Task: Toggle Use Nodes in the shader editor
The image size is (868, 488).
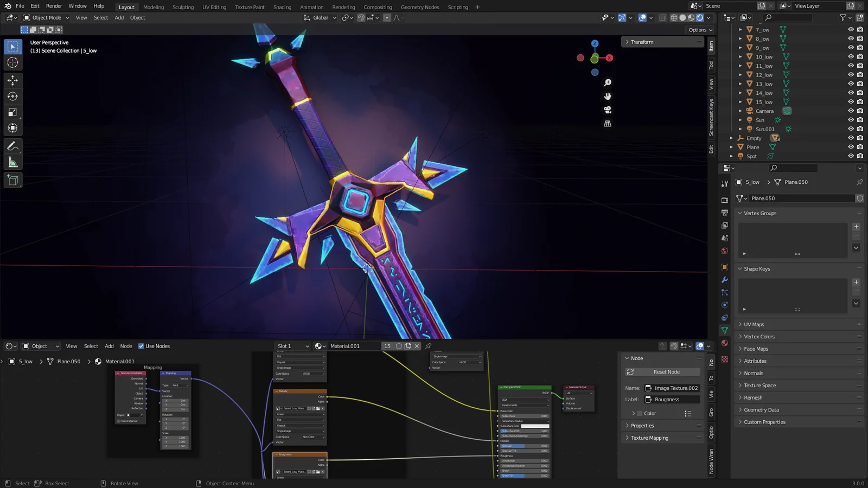Action: tap(141, 346)
